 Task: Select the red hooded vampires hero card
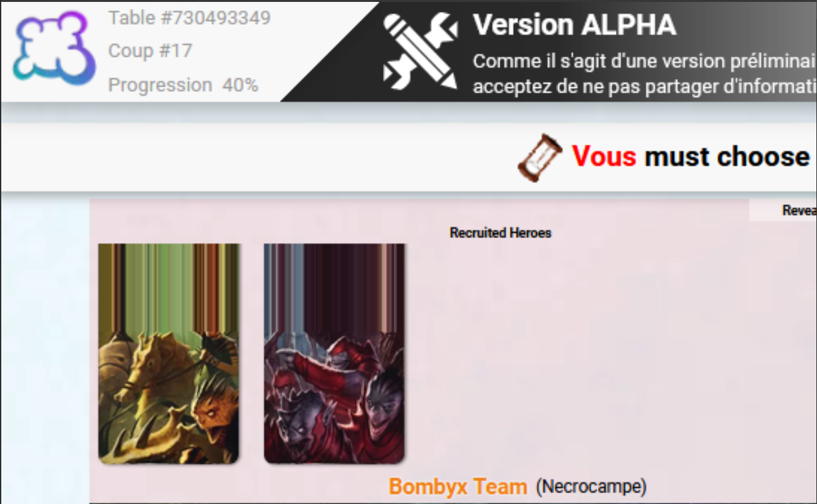click(x=334, y=353)
